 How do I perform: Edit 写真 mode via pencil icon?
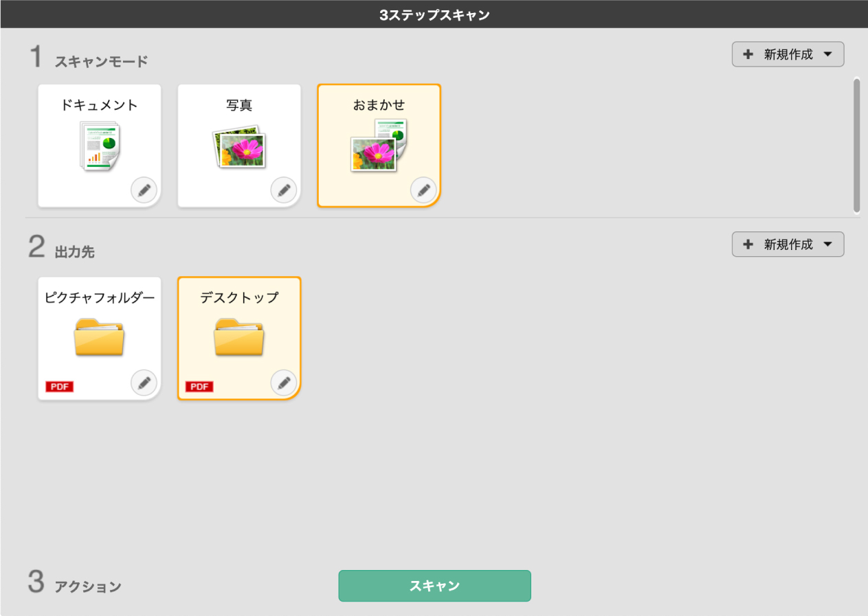click(x=284, y=190)
